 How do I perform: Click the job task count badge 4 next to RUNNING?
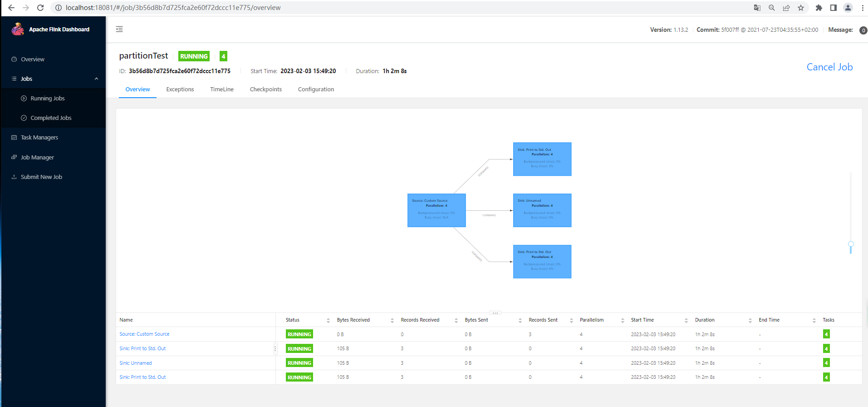pyautogui.click(x=223, y=56)
